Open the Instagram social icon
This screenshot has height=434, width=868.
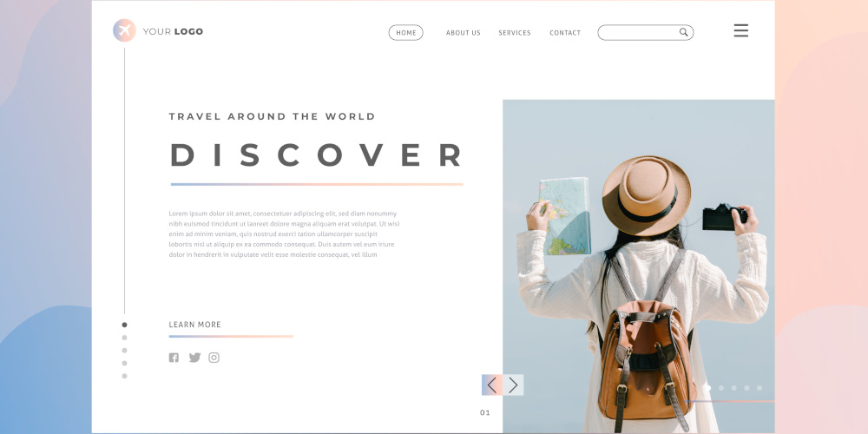(214, 358)
